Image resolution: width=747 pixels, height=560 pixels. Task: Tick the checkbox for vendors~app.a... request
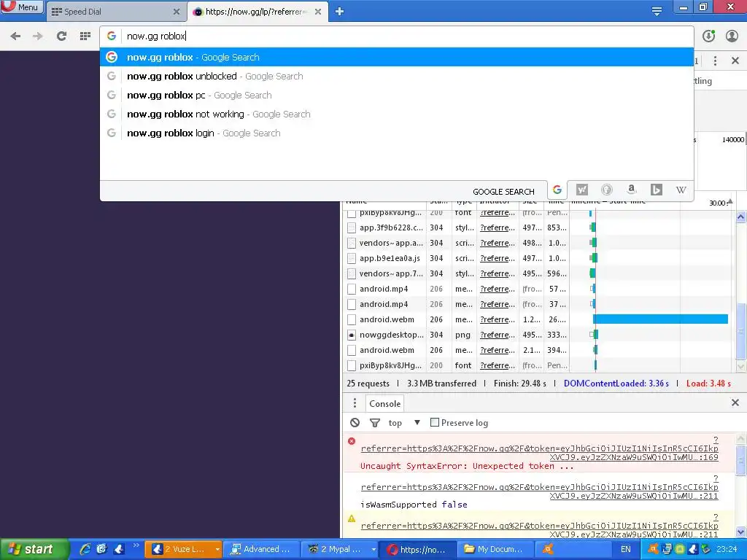352,243
